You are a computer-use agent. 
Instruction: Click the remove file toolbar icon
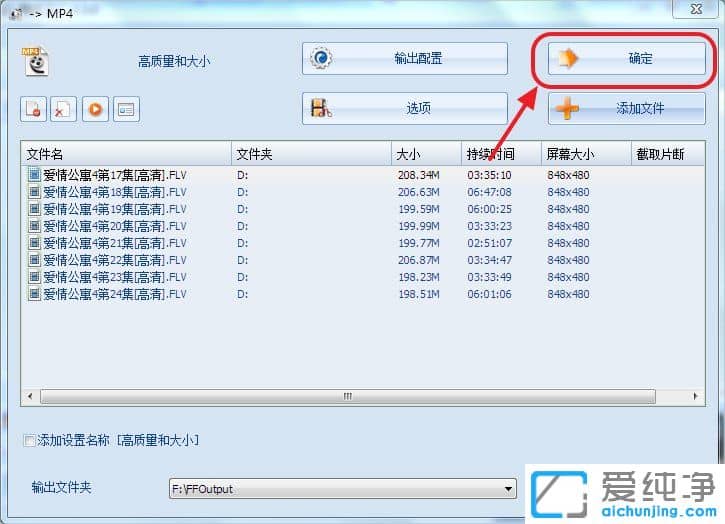coord(33,109)
